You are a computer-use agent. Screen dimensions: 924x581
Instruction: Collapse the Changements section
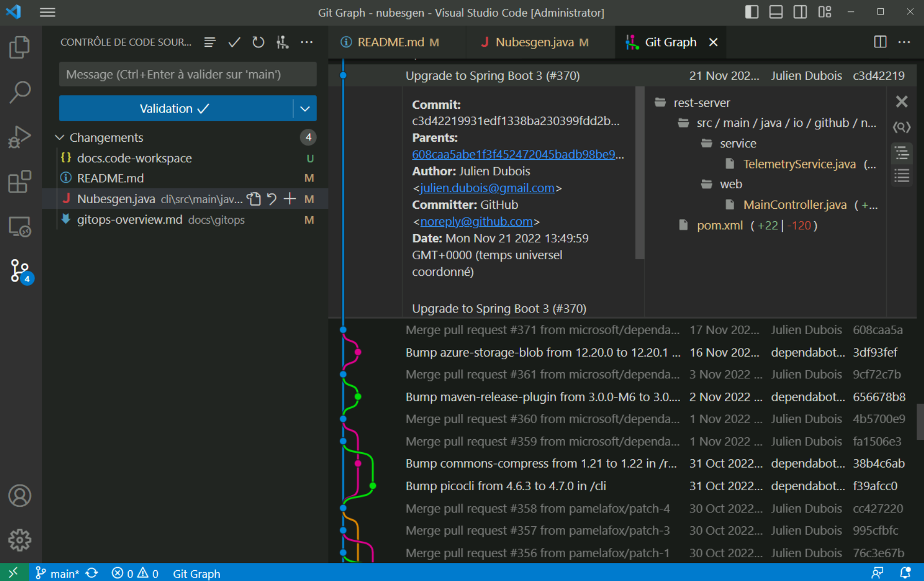click(x=59, y=137)
